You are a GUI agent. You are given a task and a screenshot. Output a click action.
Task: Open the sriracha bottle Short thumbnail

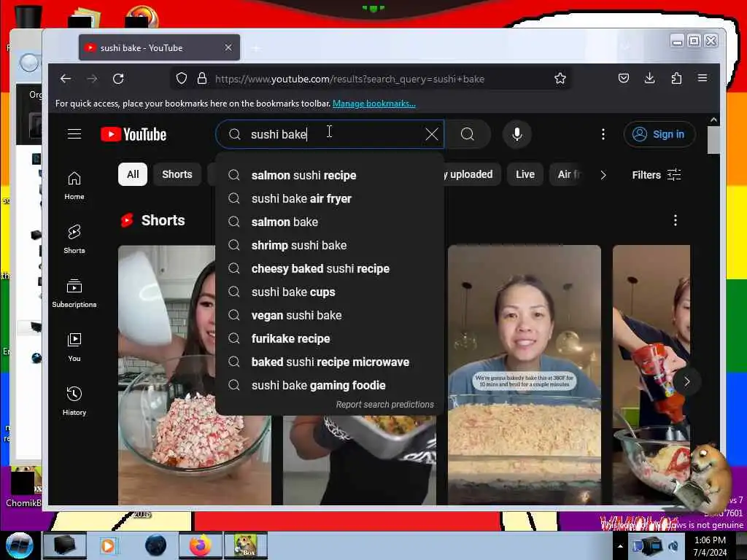(x=651, y=375)
